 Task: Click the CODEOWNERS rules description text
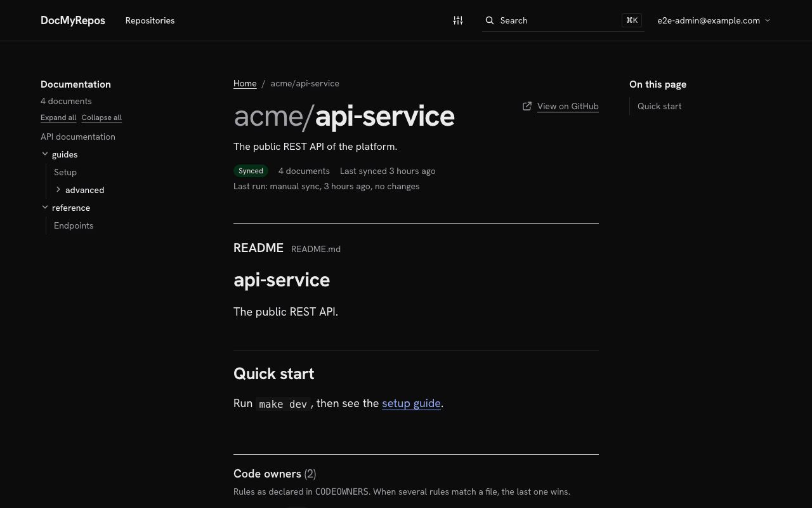click(x=402, y=491)
